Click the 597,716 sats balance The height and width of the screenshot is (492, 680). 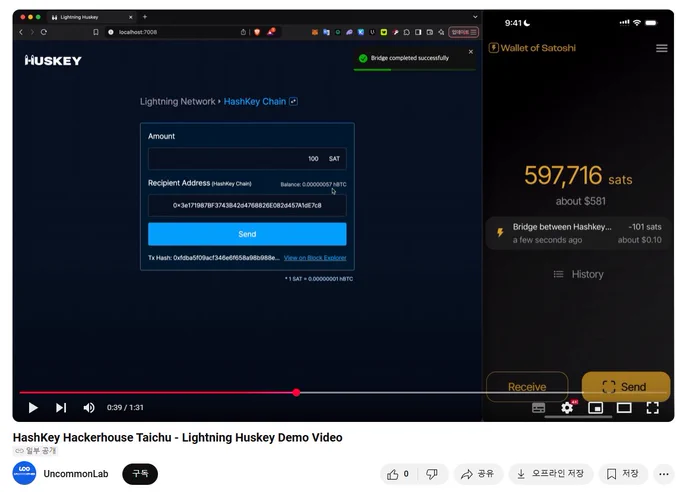point(578,176)
